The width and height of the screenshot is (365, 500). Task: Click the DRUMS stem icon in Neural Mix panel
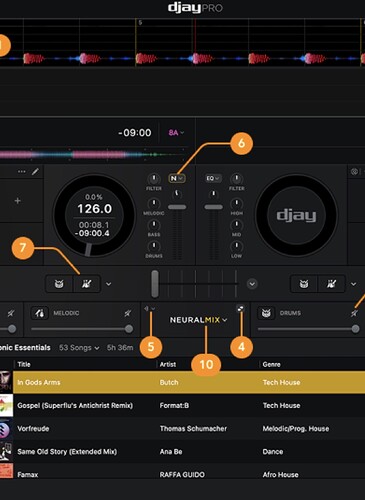click(266, 313)
